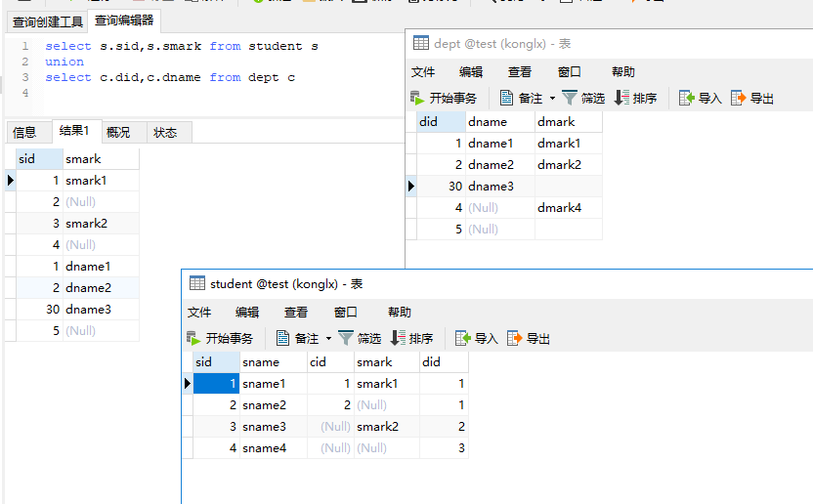
Task: Select sname3 cell in student table
Action: [274, 427]
